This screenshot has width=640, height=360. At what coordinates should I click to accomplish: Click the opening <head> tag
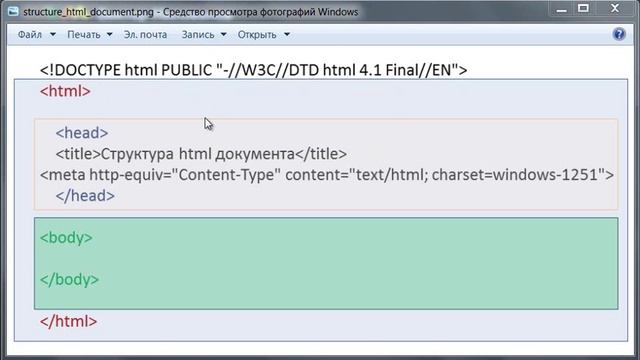pos(82,133)
